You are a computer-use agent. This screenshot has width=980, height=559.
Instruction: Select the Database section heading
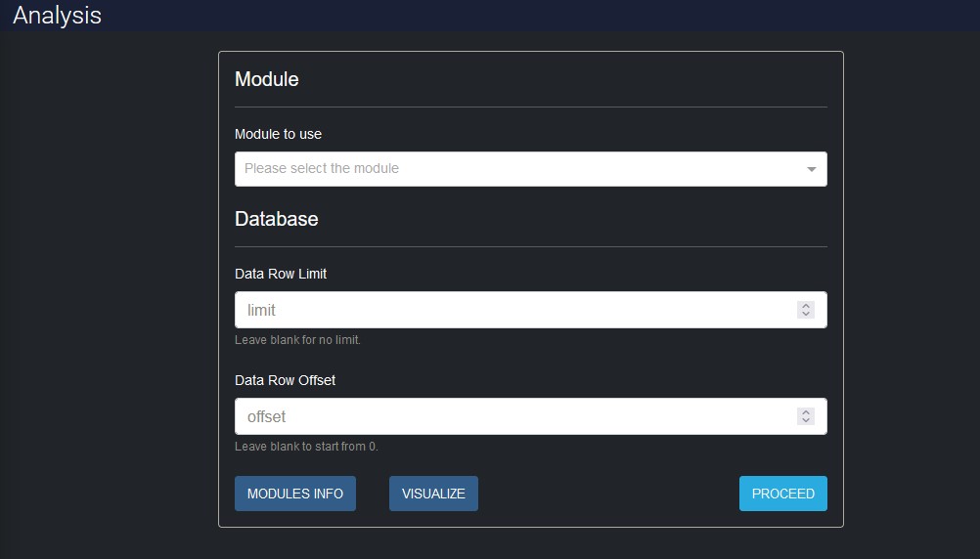pos(277,219)
